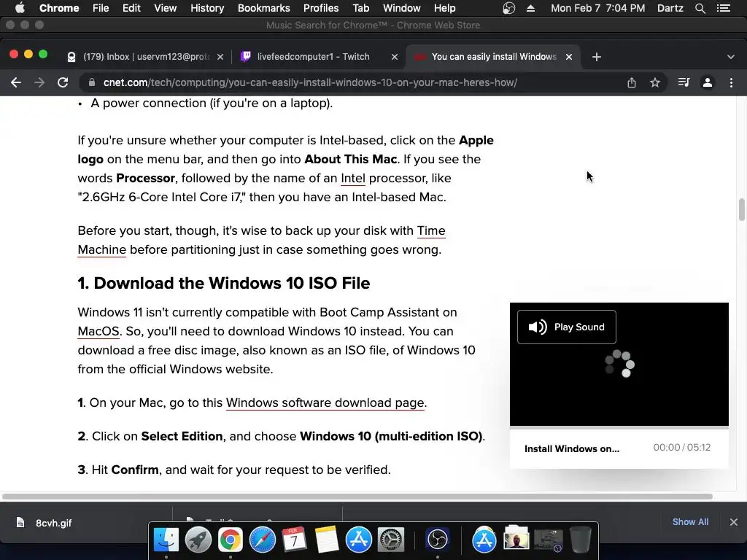Open the 8cvh.gif download item

(x=53, y=523)
